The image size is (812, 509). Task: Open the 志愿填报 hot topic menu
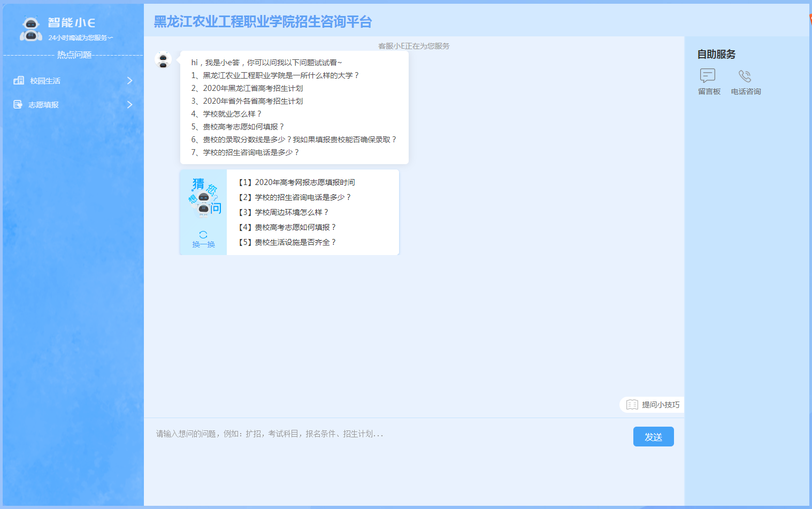[73, 104]
